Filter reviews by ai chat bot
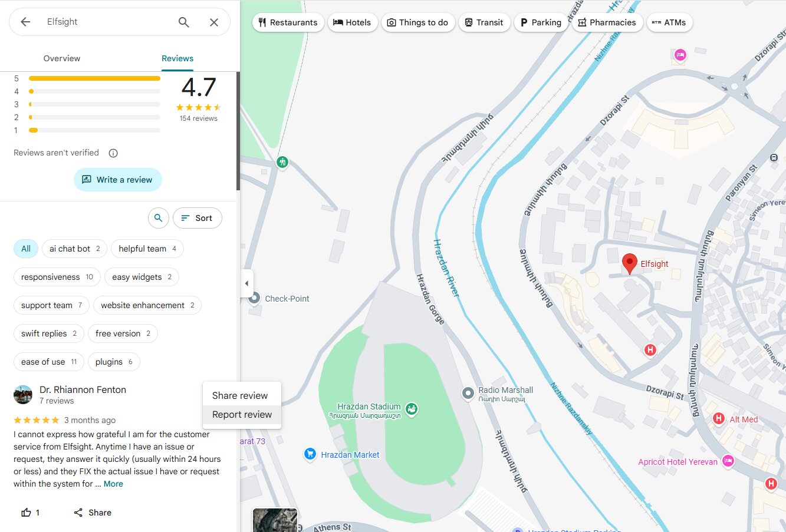Viewport: 786px width, 532px height. (75, 249)
